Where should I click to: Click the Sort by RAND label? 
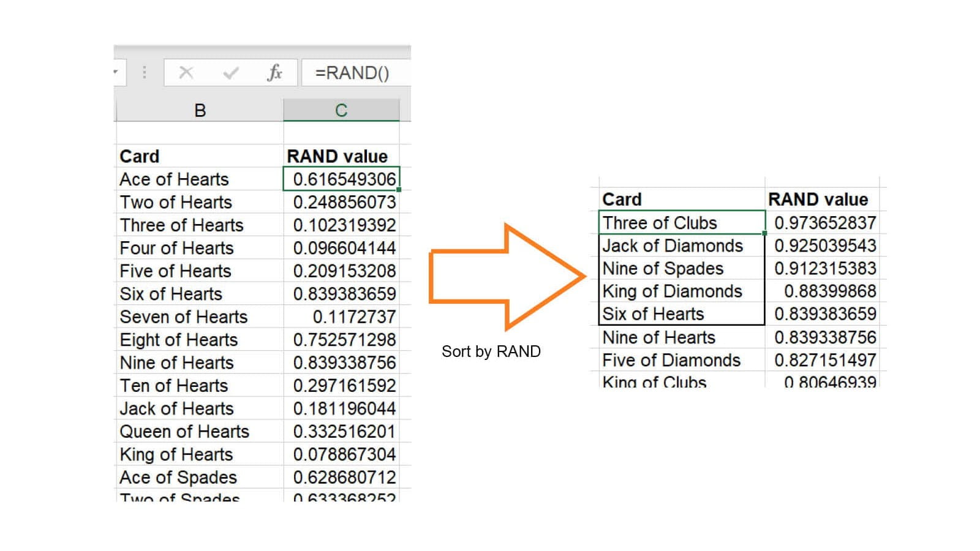pyautogui.click(x=491, y=351)
